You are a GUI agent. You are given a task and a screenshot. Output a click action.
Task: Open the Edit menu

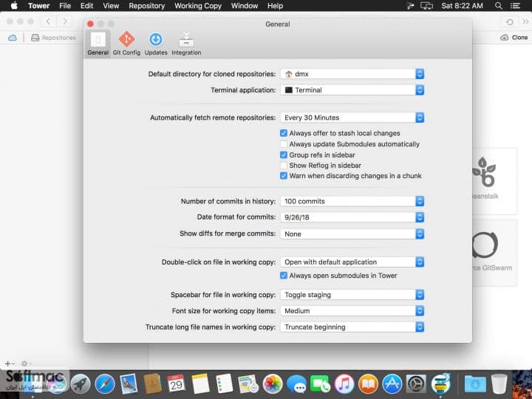86,6
